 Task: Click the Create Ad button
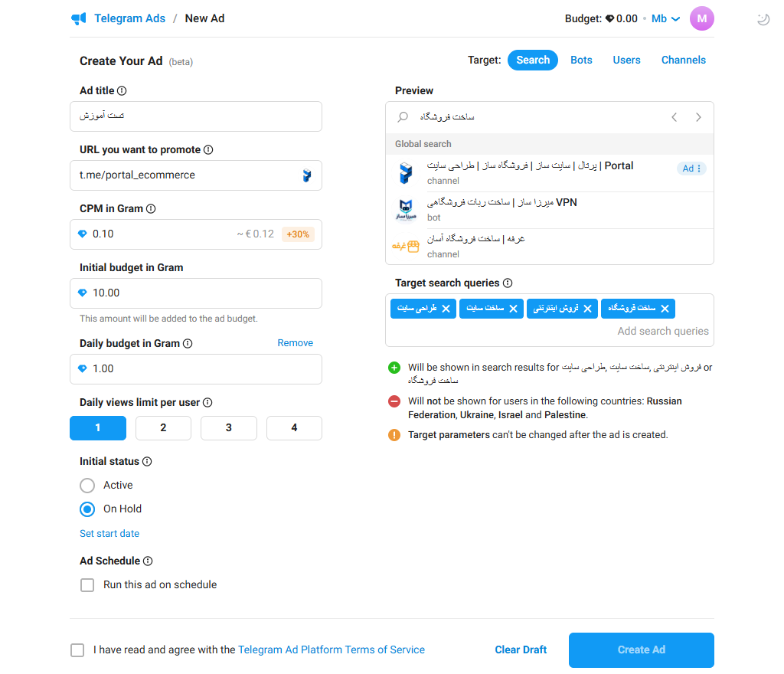641,650
